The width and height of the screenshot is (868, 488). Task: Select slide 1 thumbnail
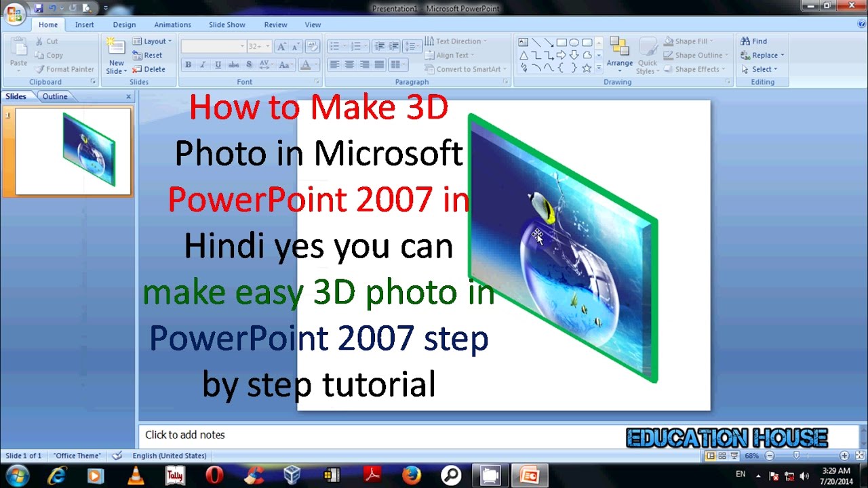[x=73, y=152]
